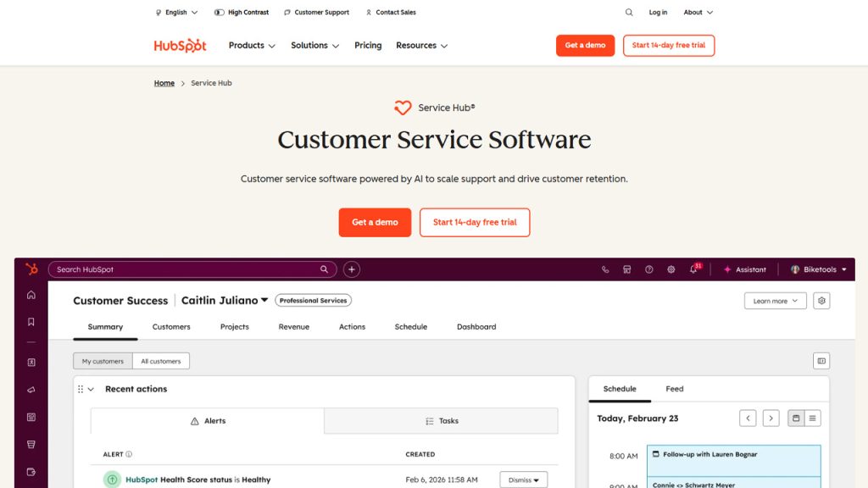Open the Dismiss dropdown for Health Score alert

(524, 480)
